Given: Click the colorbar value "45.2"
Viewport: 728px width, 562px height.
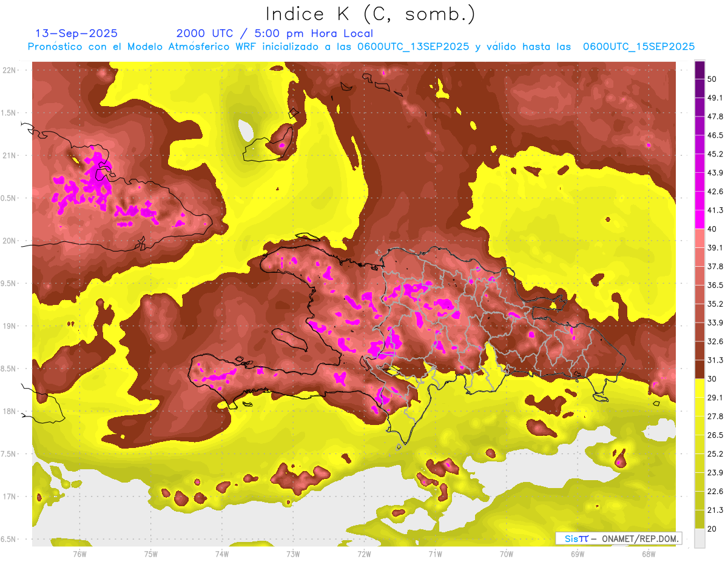Looking at the screenshot, I should tap(715, 154).
